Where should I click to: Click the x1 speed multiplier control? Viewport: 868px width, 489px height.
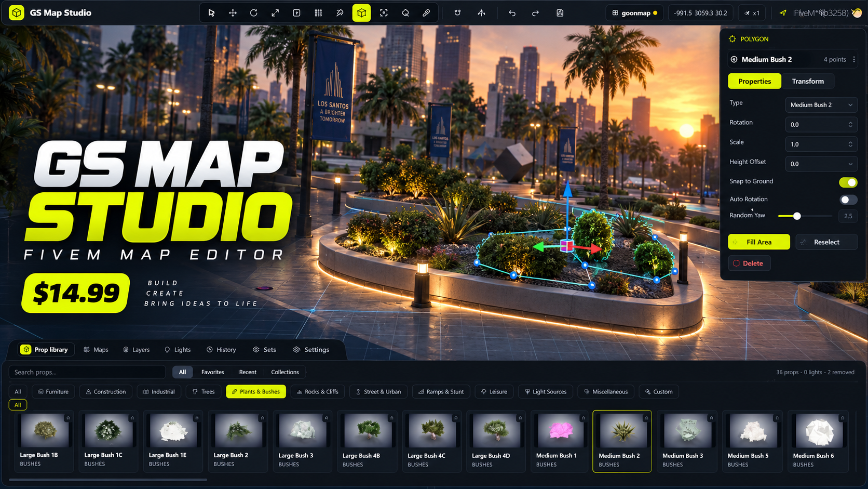[752, 13]
